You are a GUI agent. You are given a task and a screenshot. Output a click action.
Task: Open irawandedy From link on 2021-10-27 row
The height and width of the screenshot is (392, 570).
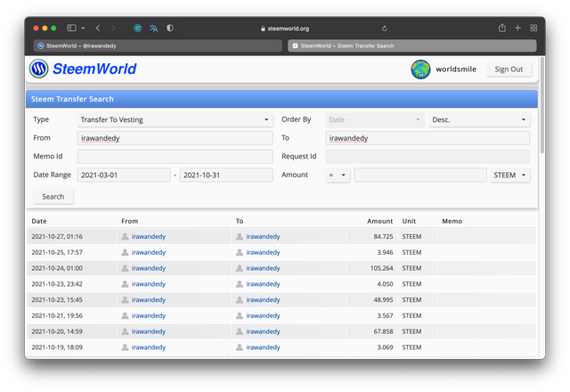tap(149, 237)
